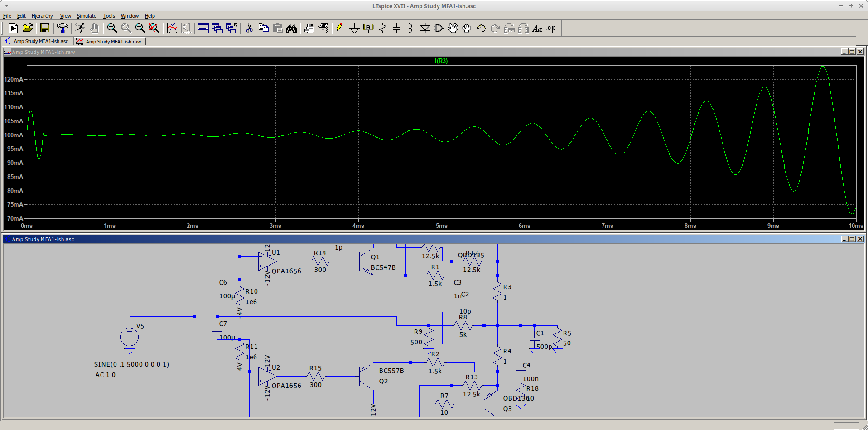
Task: Maximize the waveform plot pane
Action: (852, 52)
